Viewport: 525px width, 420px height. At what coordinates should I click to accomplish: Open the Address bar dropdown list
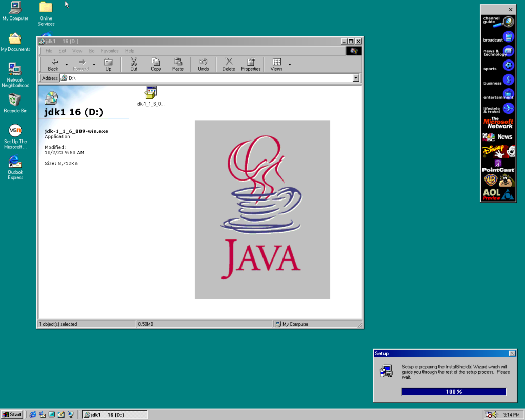click(x=356, y=78)
